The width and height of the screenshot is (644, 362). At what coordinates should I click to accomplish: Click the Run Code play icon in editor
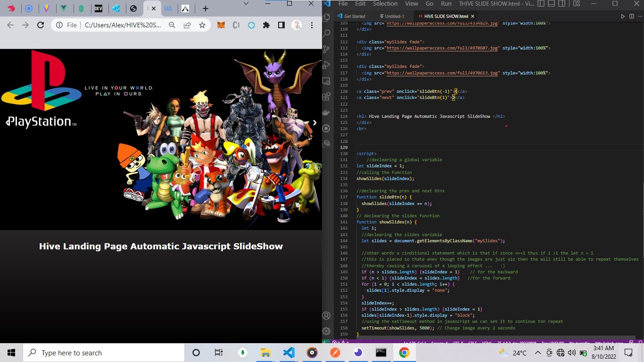pyautogui.click(x=623, y=16)
